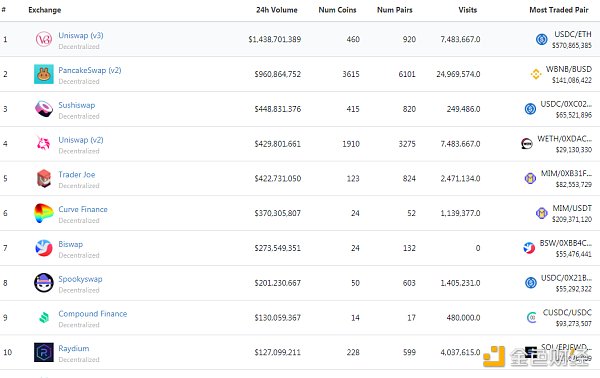Click the Sushiswap sushi roll logo

click(44, 109)
